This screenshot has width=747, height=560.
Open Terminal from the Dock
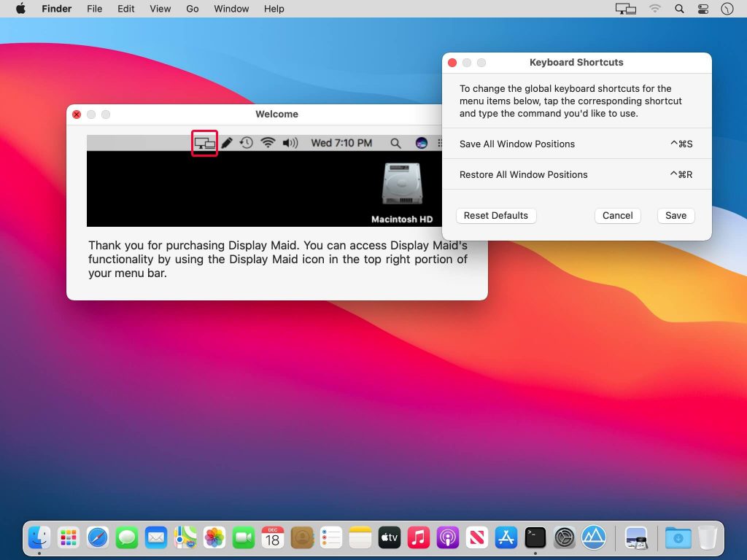535,538
